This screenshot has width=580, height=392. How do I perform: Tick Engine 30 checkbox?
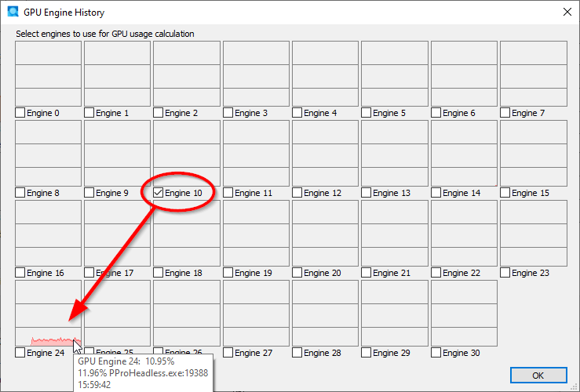(436, 353)
